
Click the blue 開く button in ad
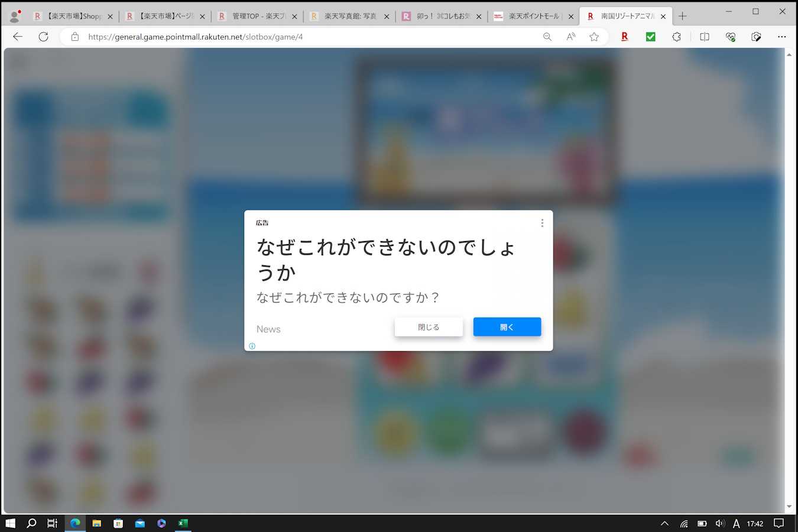pyautogui.click(x=507, y=327)
